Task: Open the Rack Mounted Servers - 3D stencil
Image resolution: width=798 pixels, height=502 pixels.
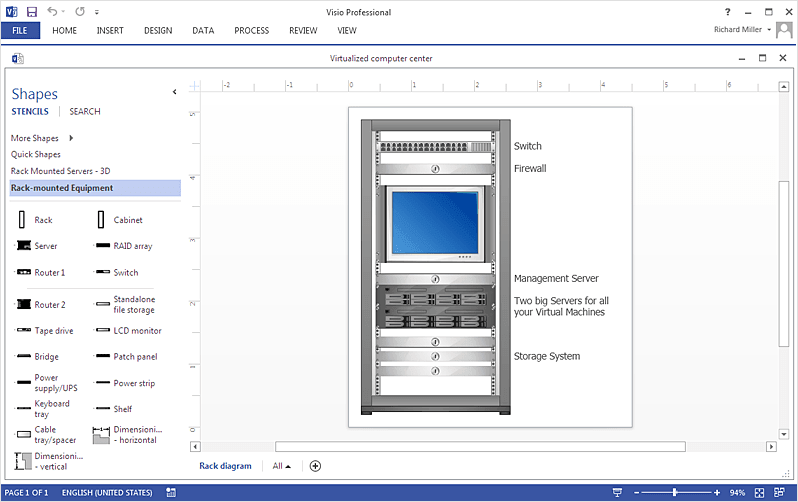Action: (x=60, y=171)
